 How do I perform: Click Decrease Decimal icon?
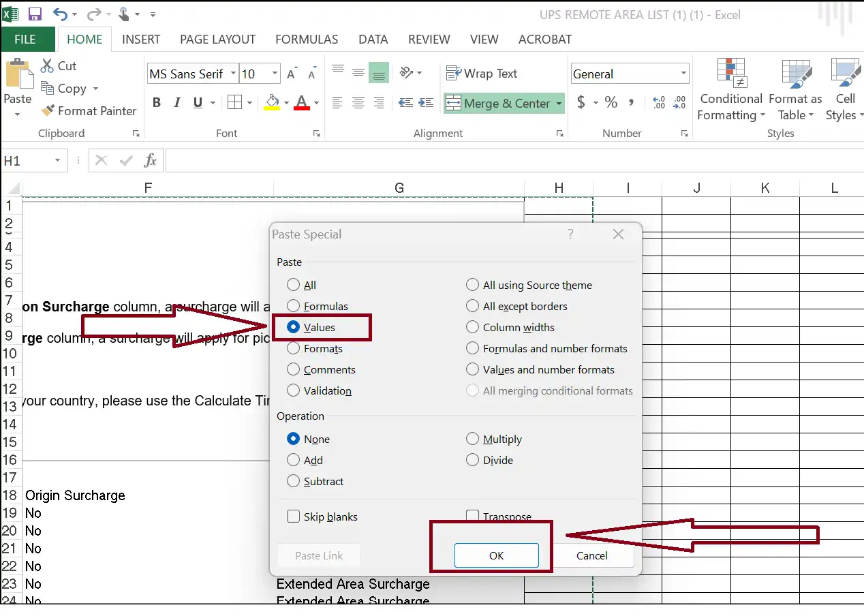pos(679,103)
